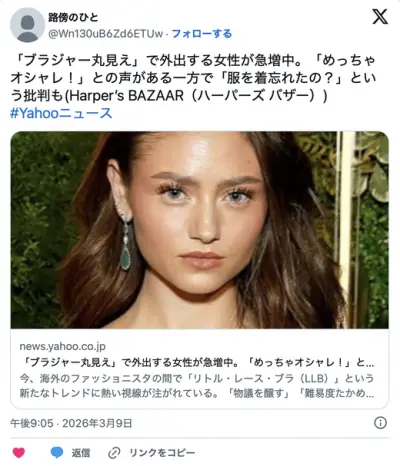This screenshot has width=400, height=466.
Task: Open the link card description snippet
Action: click(197, 386)
